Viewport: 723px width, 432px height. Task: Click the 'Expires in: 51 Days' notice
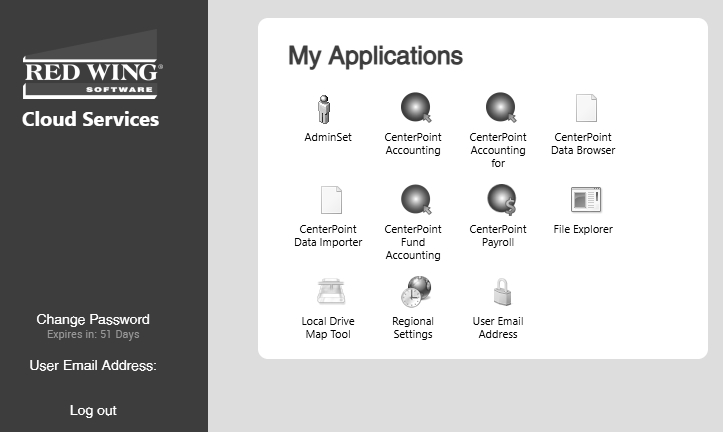point(93,335)
